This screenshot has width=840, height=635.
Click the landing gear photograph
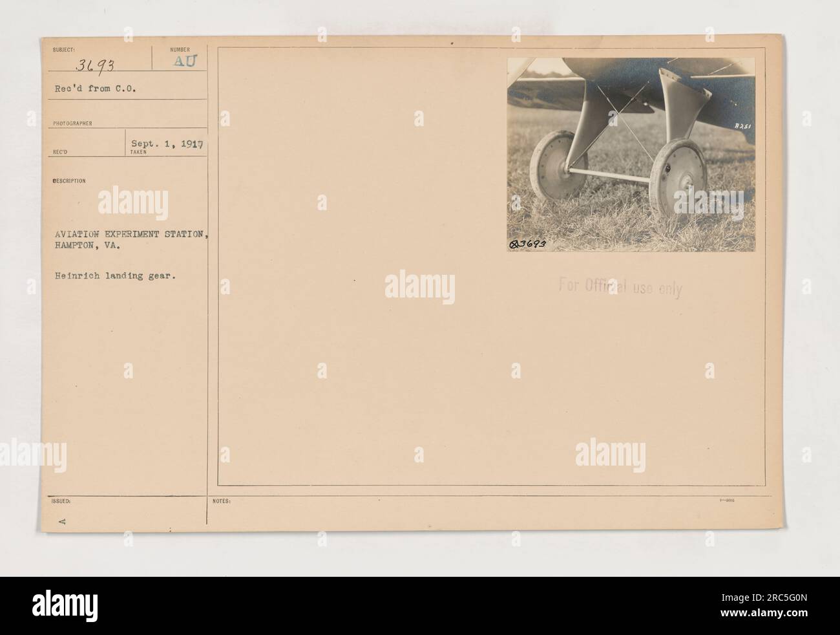point(631,155)
